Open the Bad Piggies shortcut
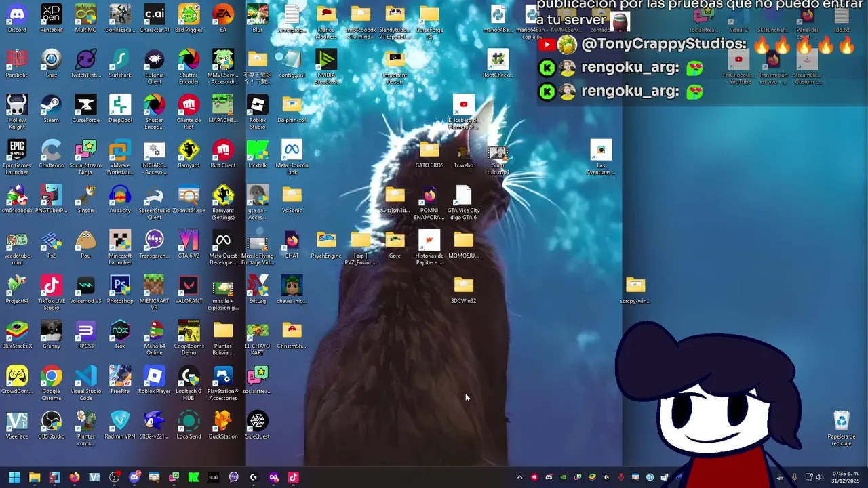 (189, 18)
